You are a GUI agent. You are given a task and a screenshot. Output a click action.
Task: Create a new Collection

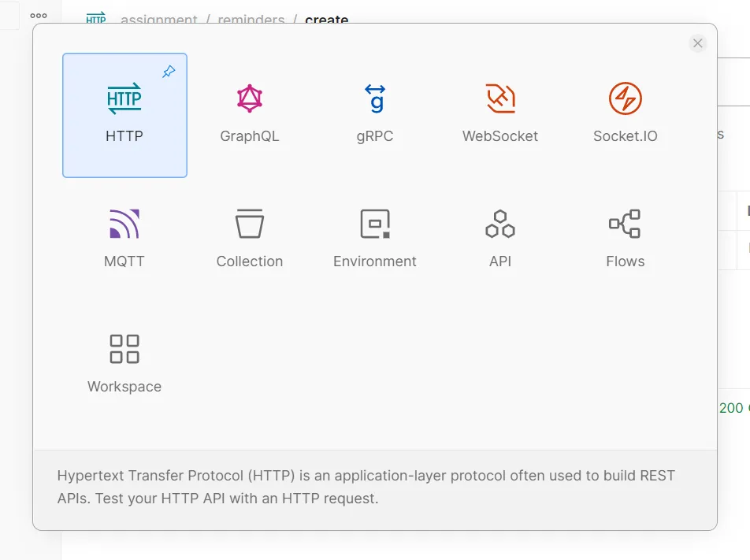click(x=249, y=236)
